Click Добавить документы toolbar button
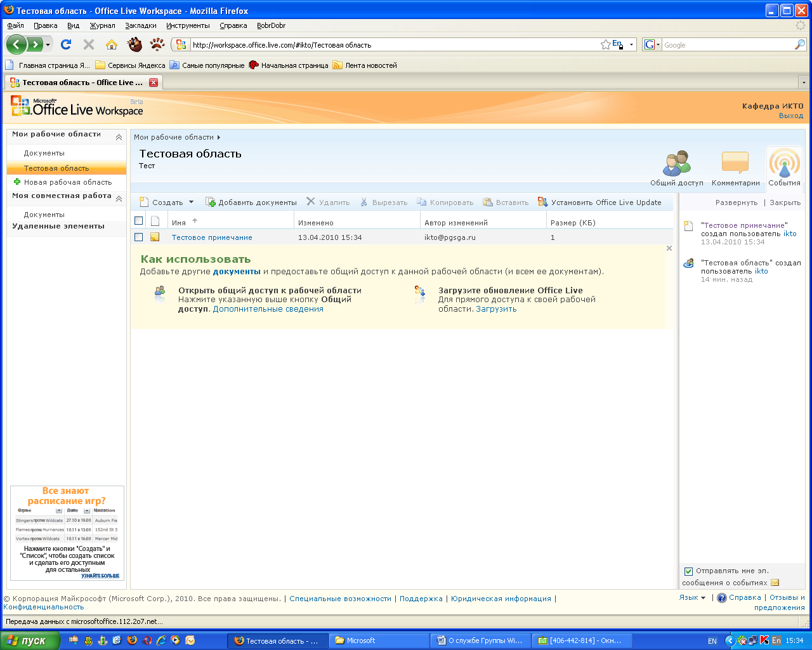Viewport: 812px width, 650px height. click(x=251, y=202)
